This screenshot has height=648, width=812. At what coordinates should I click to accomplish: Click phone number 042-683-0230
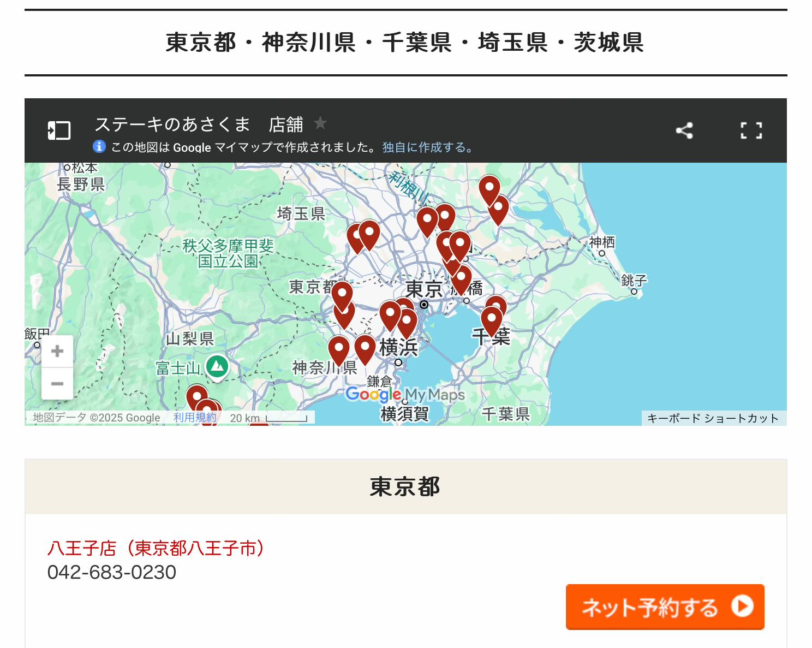[x=112, y=572]
